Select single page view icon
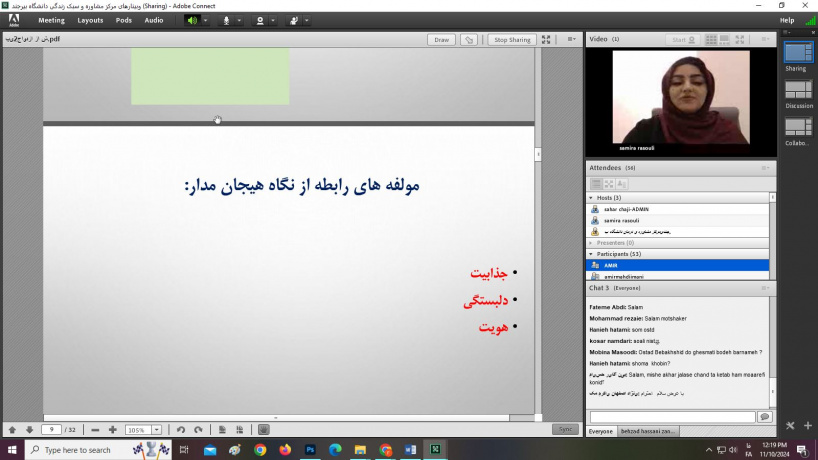This screenshot has height=460, width=818. pos(222,430)
